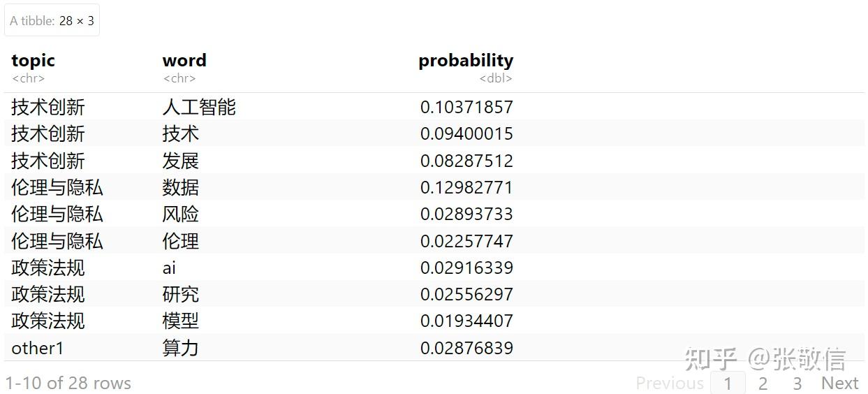This screenshot has height=394, width=868.
Task: Open page 2 of the table
Action: [763, 383]
